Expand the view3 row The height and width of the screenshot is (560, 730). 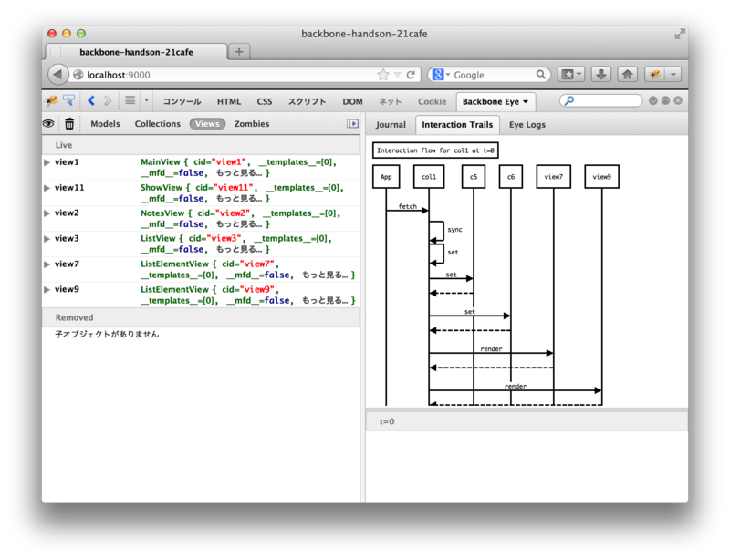click(47, 238)
